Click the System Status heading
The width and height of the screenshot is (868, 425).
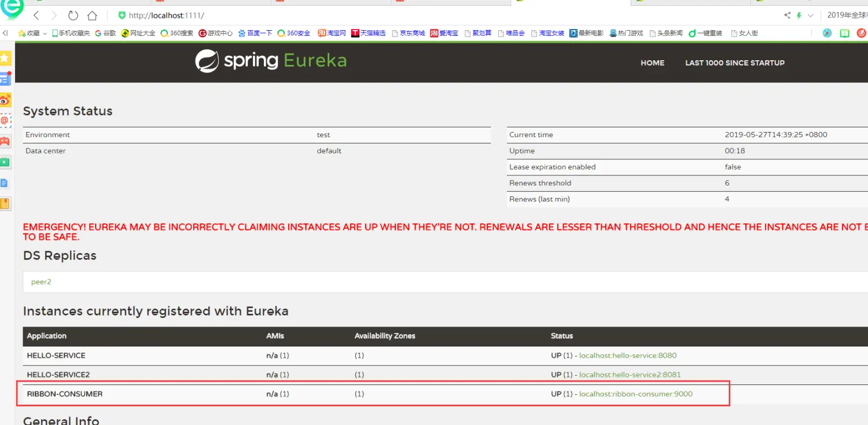point(68,111)
